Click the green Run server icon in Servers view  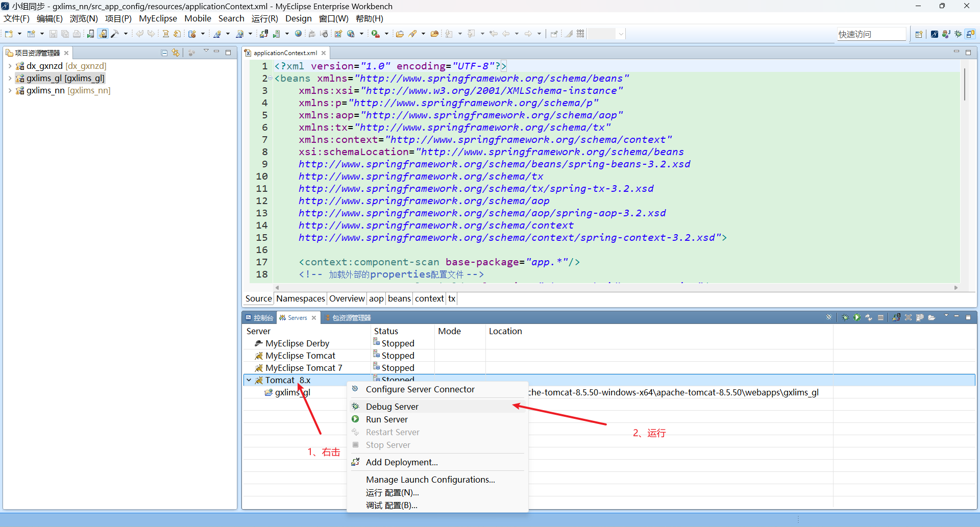tap(857, 317)
